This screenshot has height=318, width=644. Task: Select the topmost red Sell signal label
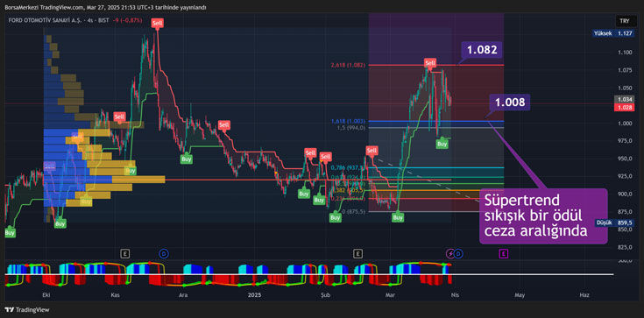click(x=157, y=24)
